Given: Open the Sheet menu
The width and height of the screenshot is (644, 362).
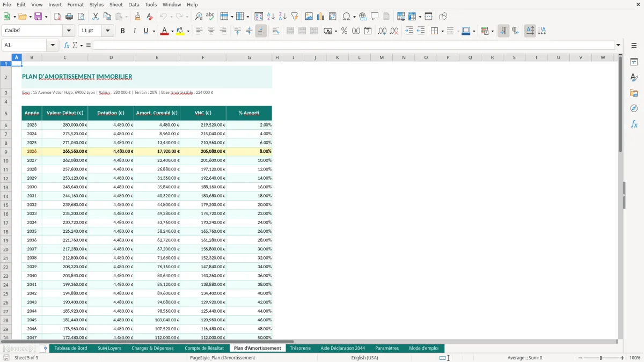Looking at the screenshot, I should [116, 4].
